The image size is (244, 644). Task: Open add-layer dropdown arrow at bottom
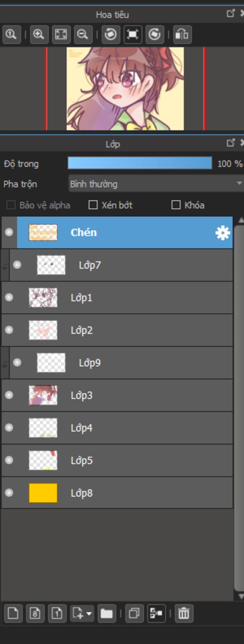[x=89, y=613]
